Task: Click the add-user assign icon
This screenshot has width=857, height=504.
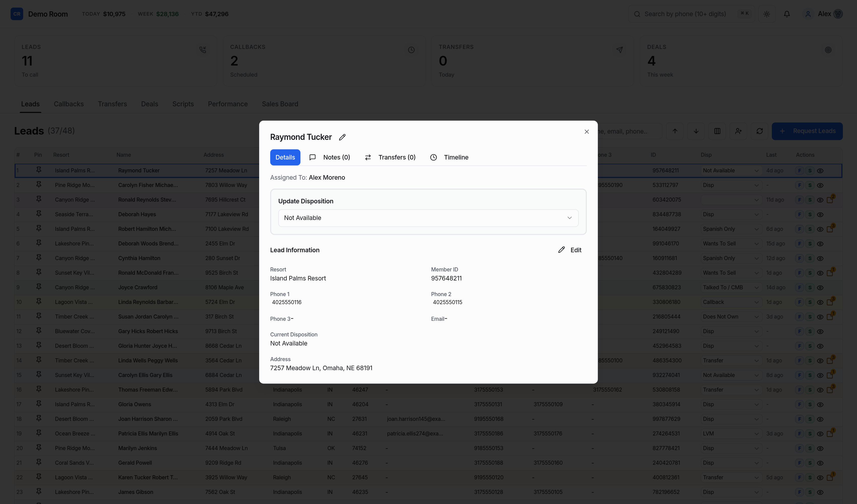Action: (738, 131)
